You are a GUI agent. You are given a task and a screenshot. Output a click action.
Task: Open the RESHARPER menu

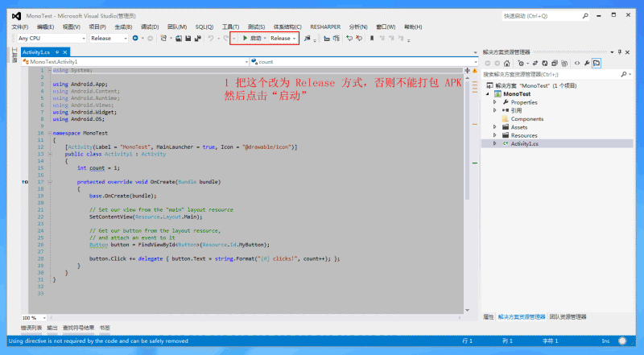coord(326,27)
